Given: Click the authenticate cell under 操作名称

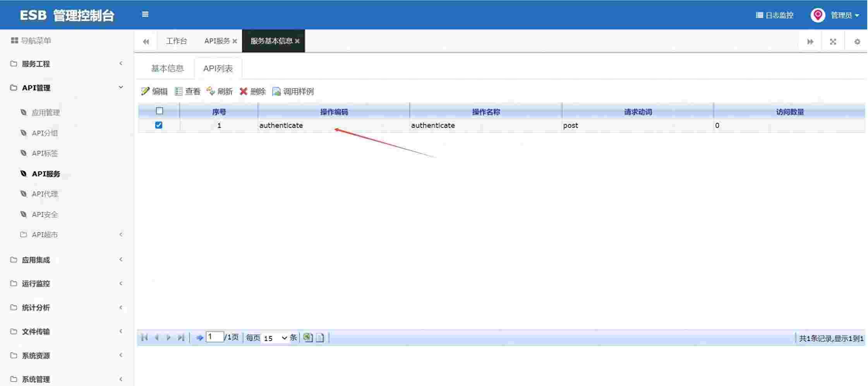Looking at the screenshot, I should pyautogui.click(x=486, y=125).
